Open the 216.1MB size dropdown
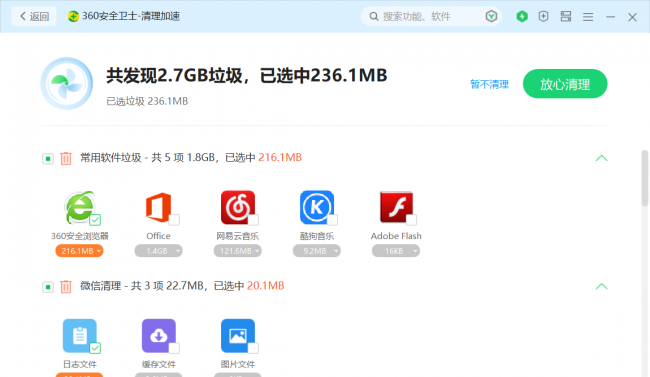Image resolution: width=650 pixels, height=377 pixels. point(79,251)
